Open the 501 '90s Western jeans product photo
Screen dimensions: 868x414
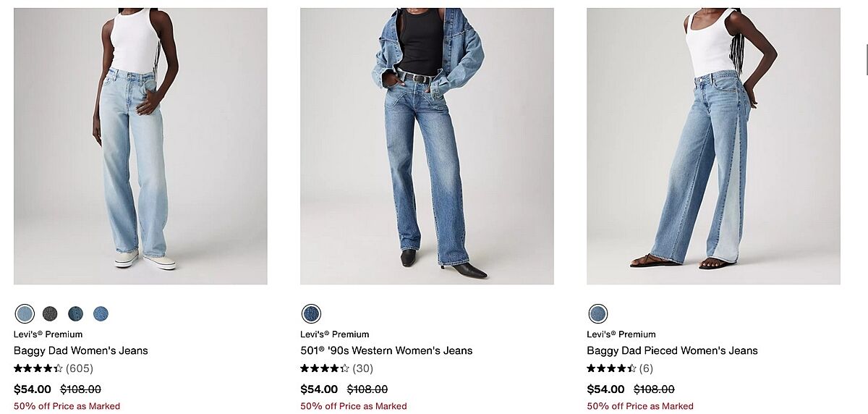pos(427,146)
